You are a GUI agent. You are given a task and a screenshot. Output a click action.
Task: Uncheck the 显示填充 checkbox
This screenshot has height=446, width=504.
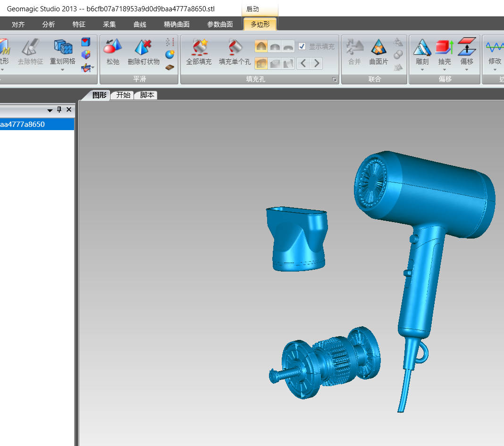coord(302,46)
